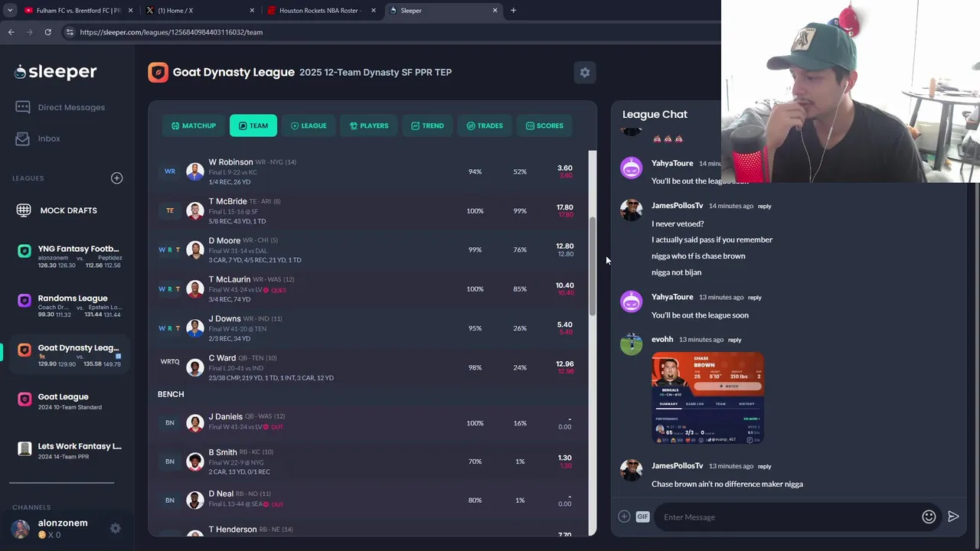Switch to Houston Rockets NBA Roster tab
This screenshot has height=551, width=980.
tap(320, 10)
